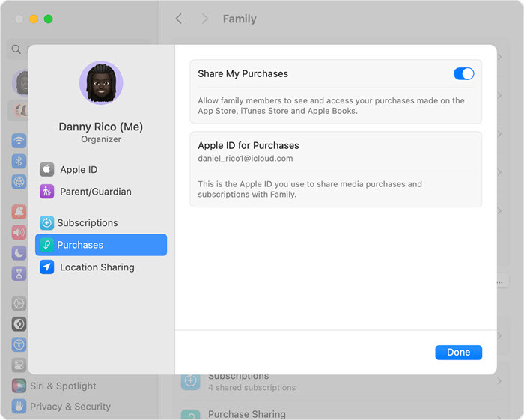
Task: Go back using the left chevron beside Family
Action: pos(178,19)
